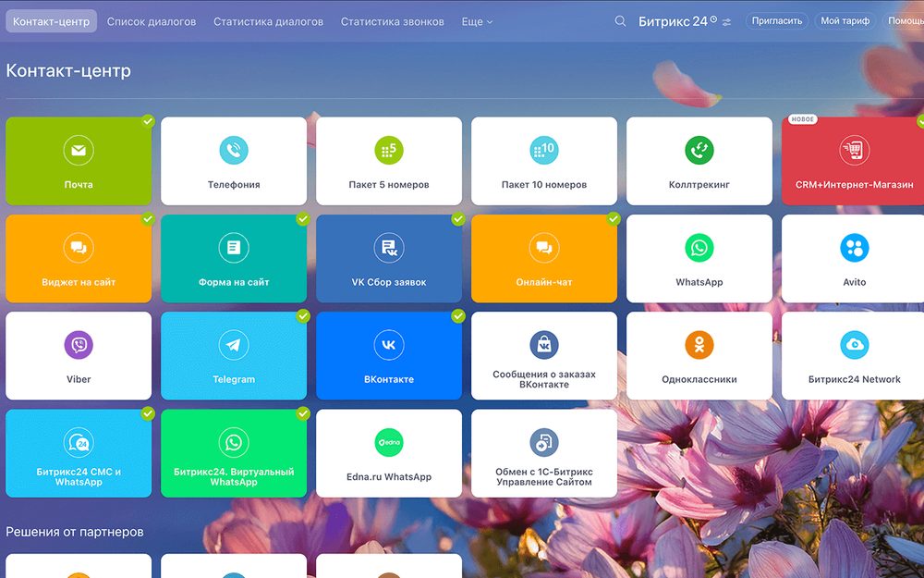This screenshot has width=924, height=578.
Task: Open the Статистика звонков tab
Action: (x=393, y=22)
